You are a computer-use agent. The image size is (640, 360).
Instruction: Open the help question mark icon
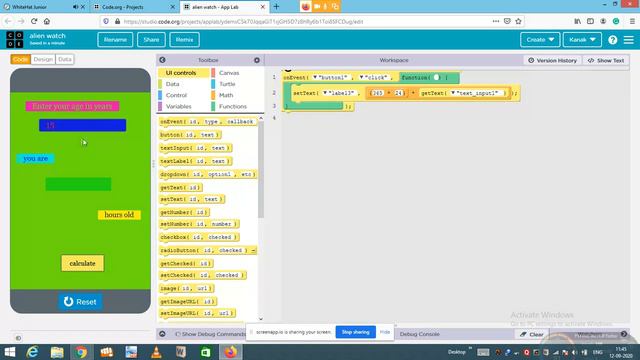[x=612, y=40]
